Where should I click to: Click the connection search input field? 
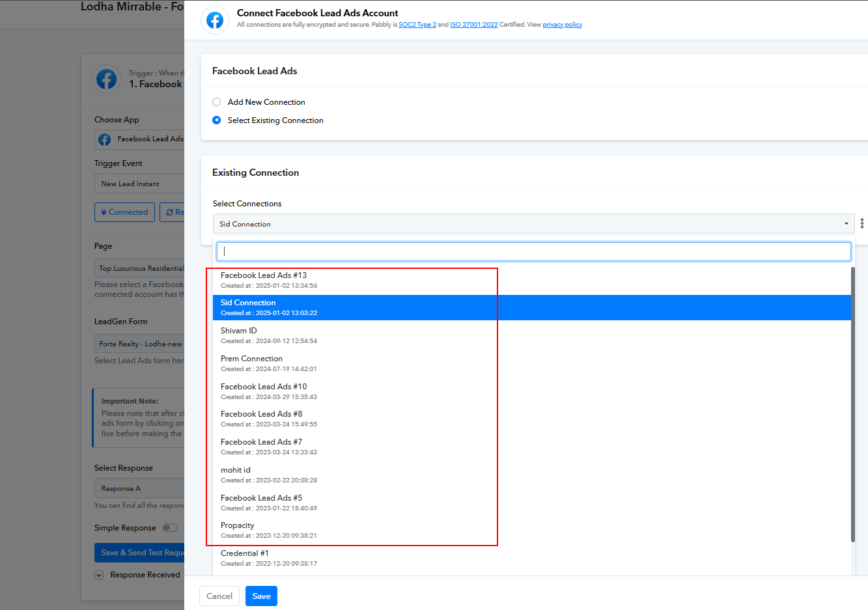[534, 251]
